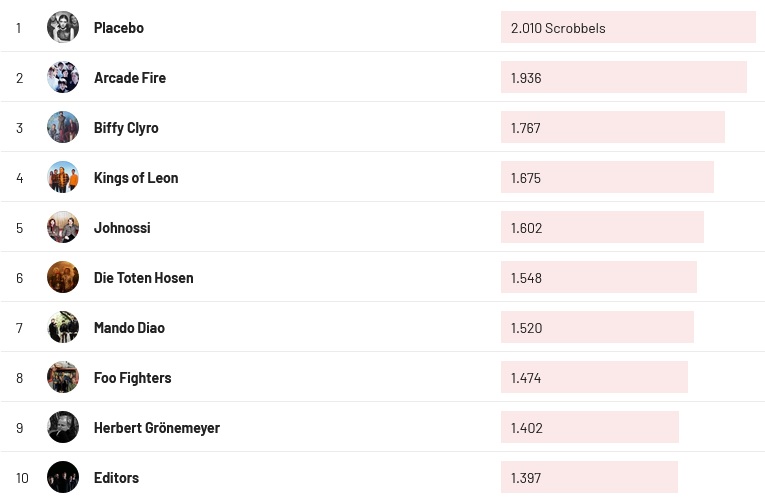
Task: Click Johnossi's round avatar picture
Action: (x=63, y=227)
